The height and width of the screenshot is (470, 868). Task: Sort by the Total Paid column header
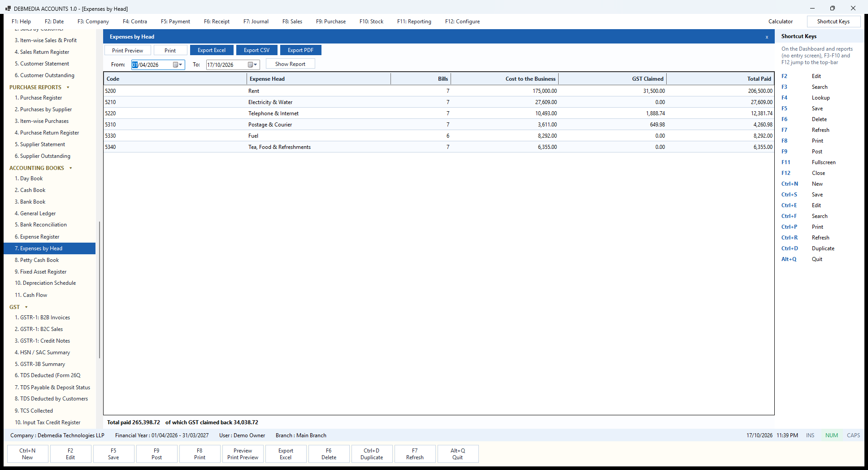tap(720, 79)
